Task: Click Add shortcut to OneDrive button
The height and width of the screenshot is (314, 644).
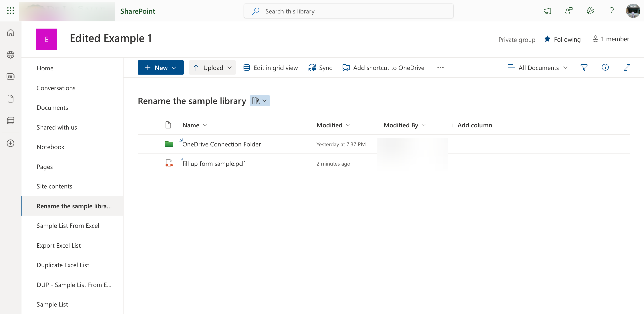Action: (383, 68)
